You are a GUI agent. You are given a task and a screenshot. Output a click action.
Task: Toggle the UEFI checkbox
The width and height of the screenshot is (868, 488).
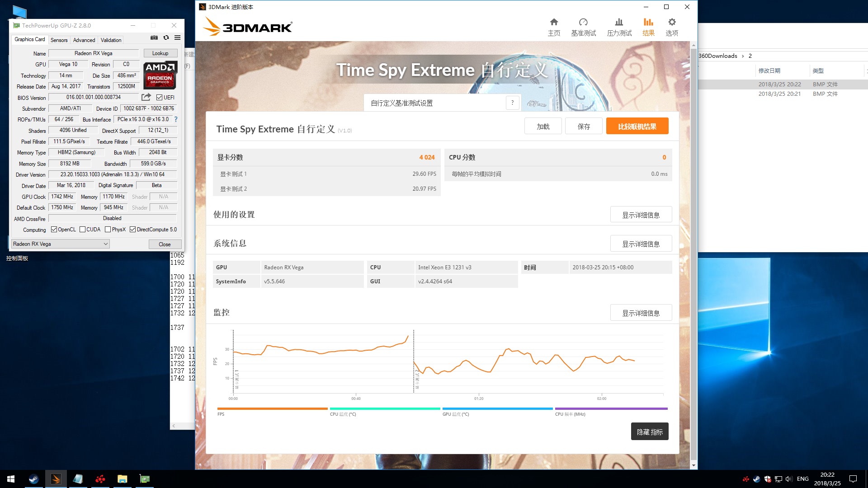(x=159, y=98)
